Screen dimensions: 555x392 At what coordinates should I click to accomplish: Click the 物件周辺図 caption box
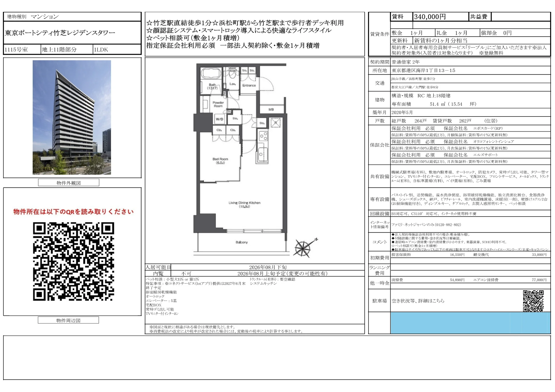(68, 320)
